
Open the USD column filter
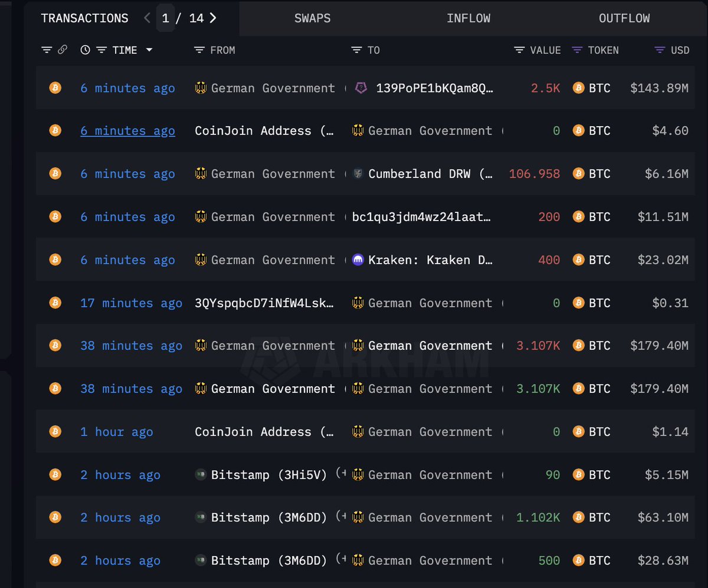point(660,50)
